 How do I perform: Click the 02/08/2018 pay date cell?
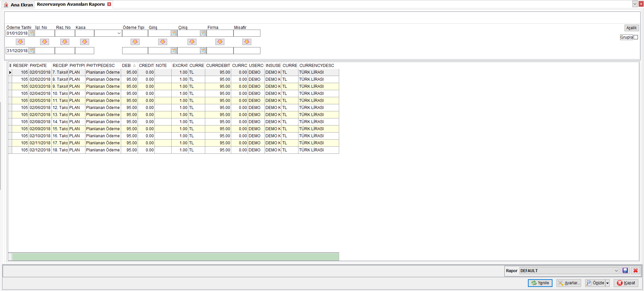point(40,122)
